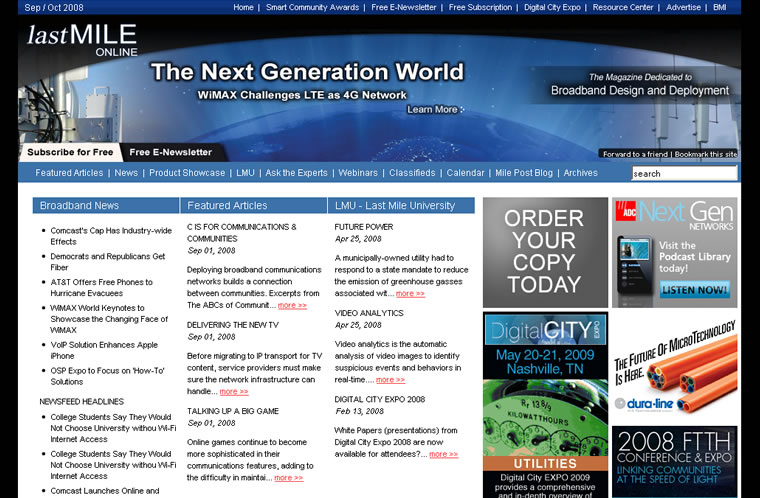Open VoIP Solution Enhances Apple iPhone
This screenshot has width=760, height=498.
104,350
